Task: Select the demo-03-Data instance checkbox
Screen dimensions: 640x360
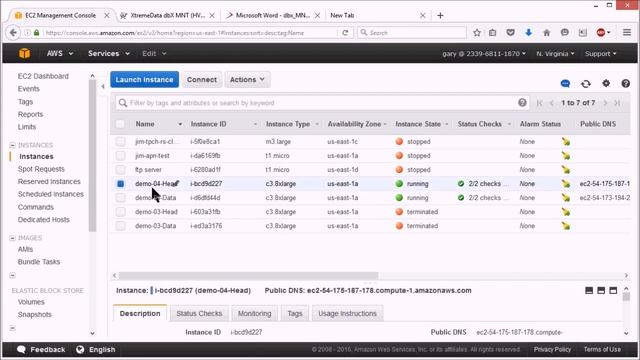Action: [120, 226]
